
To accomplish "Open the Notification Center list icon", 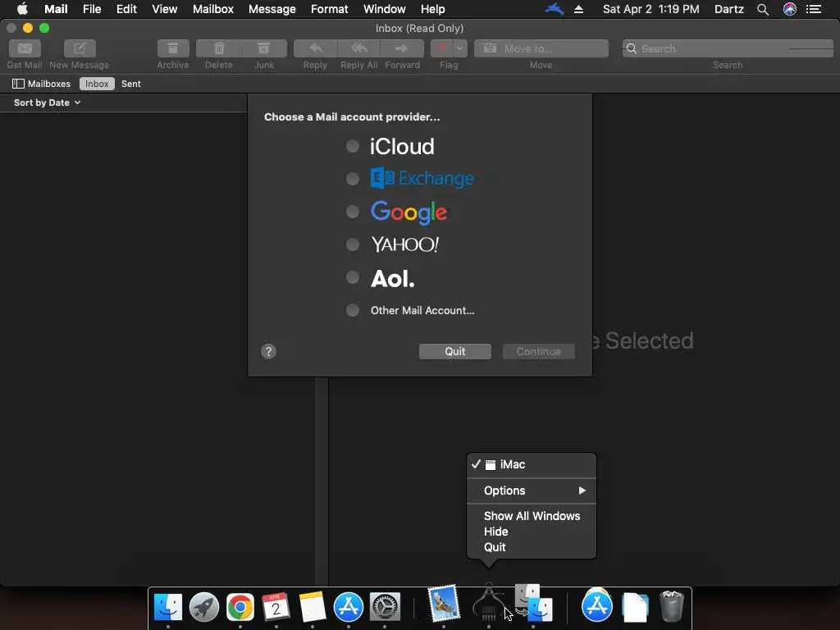I will [x=814, y=9].
